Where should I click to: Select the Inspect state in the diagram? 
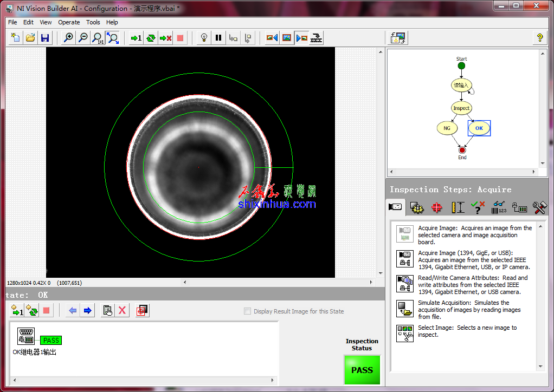[x=461, y=108]
